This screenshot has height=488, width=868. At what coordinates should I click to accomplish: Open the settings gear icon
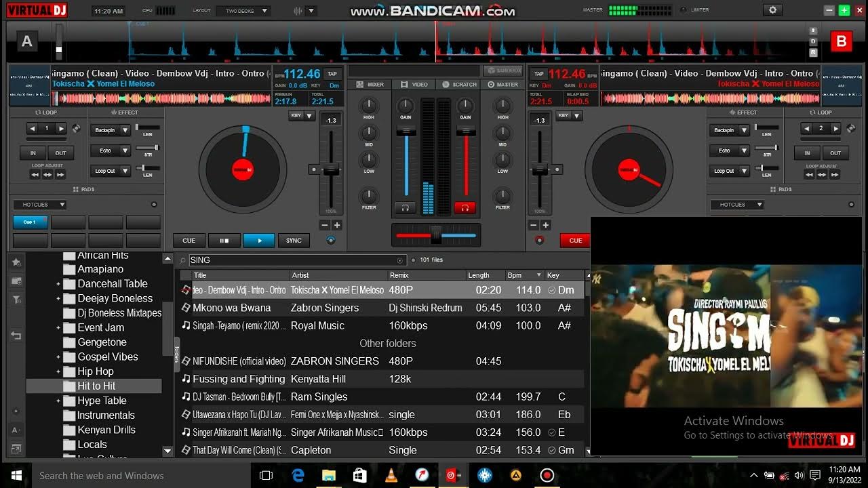tap(772, 10)
